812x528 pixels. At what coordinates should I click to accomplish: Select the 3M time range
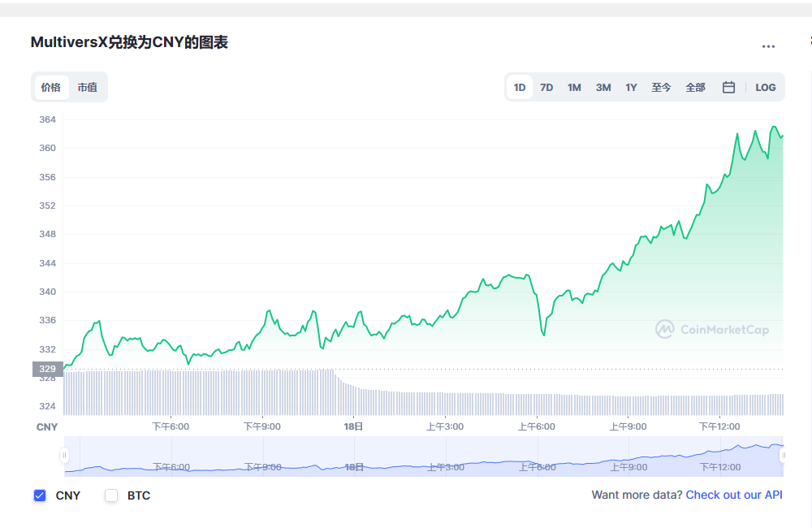(x=603, y=87)
